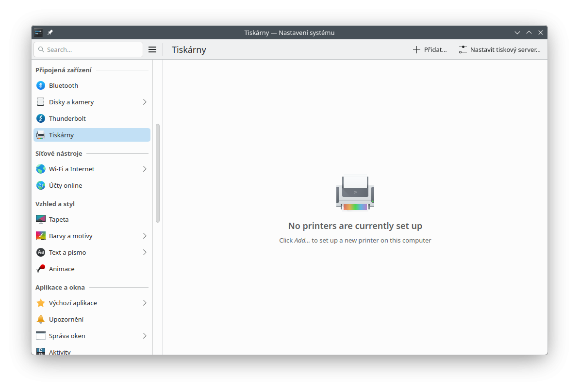Expand the Barvy a motivy chevron
The width and height of the screenshot is (579, 392).
pos(145,236)
